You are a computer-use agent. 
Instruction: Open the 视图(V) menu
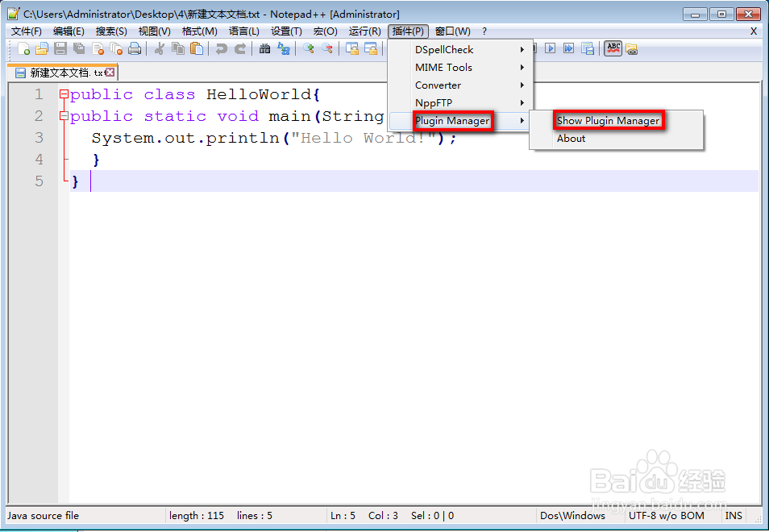(155, 31)
